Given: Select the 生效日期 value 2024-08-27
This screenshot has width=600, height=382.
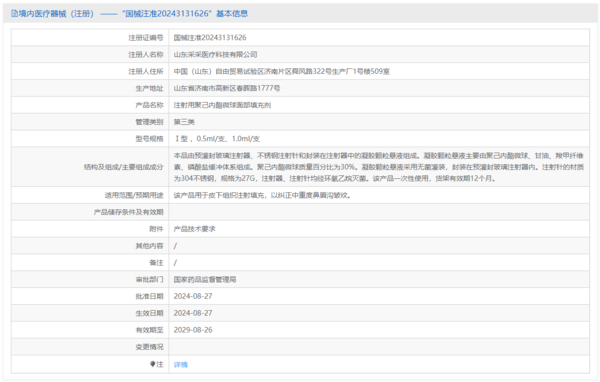Looking at the screenshot, I should [193, 313].
